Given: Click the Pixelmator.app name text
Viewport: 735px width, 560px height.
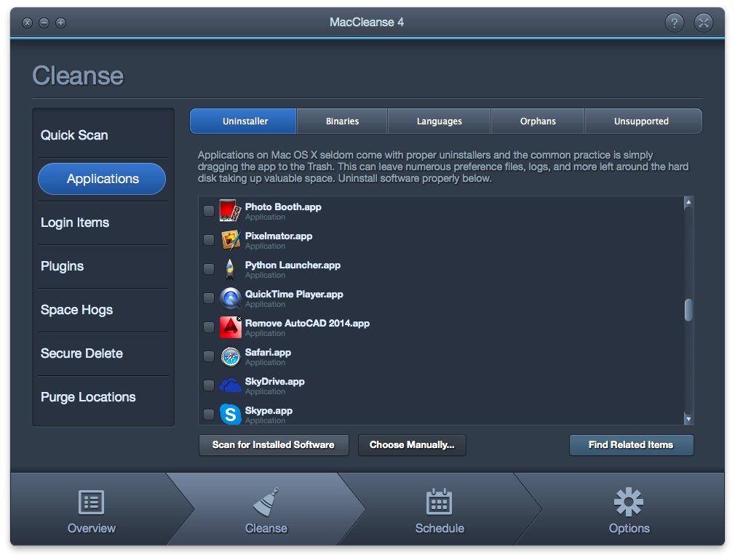Looking at the screenshot, I should 279,236.
